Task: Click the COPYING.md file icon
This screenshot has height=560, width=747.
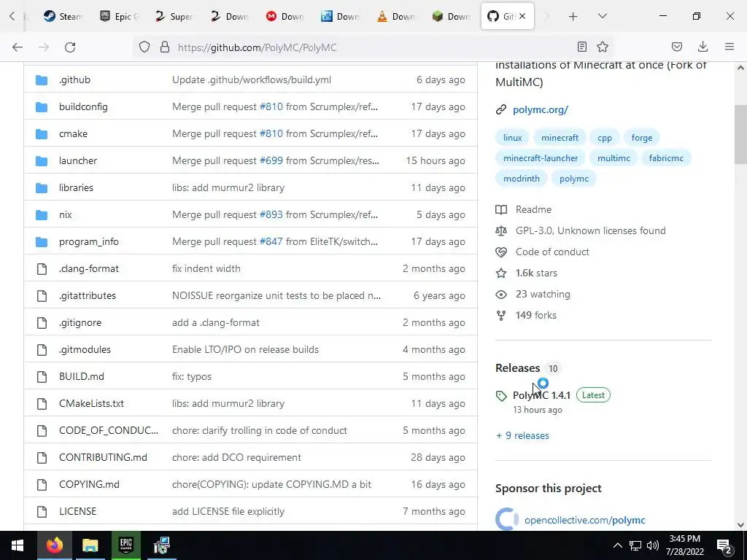Action: tap(42, 484)
